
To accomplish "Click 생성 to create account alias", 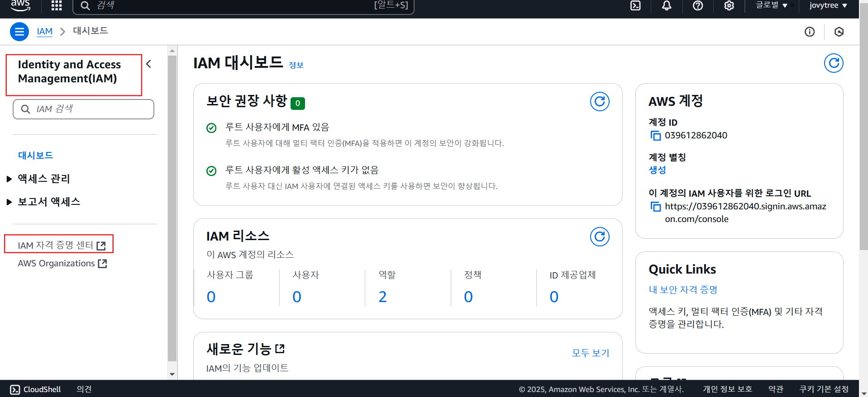I will pyautogui.click(x=658, y=170).
